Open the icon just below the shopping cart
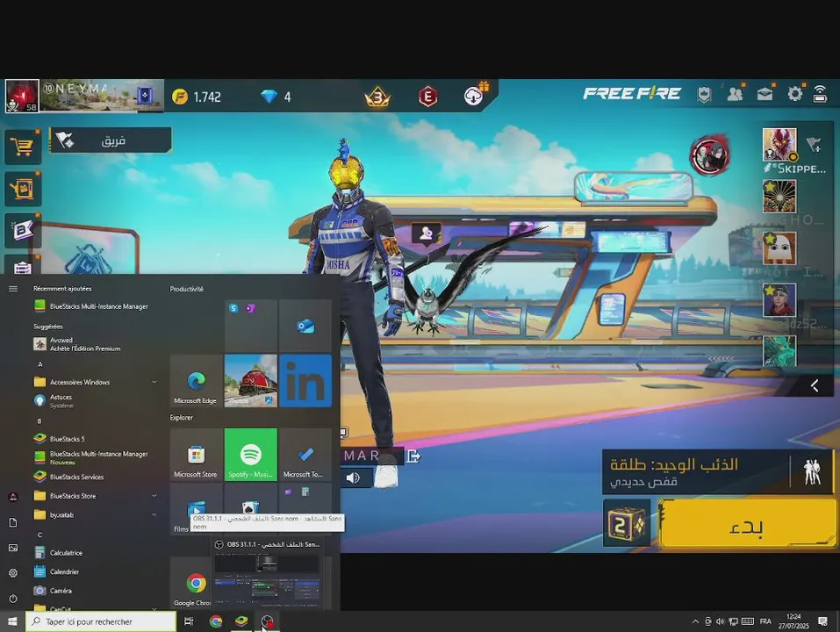 tap(23, 189)
